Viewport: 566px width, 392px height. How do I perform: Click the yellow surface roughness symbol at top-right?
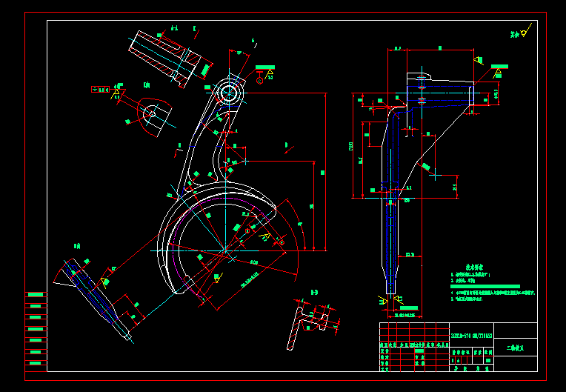tap(525, 33)
